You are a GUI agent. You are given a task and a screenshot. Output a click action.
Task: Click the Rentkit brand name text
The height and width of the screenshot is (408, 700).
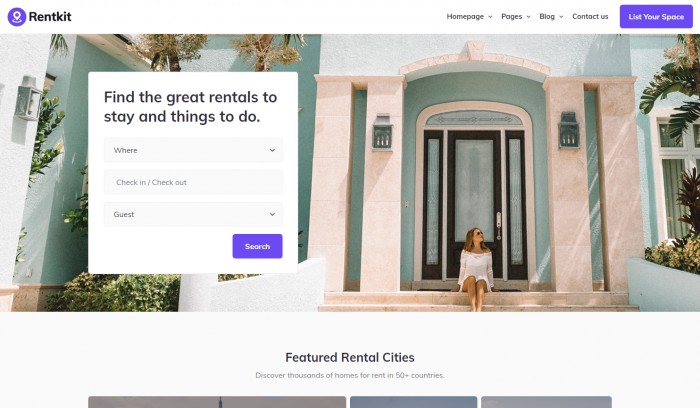(50, 17)
